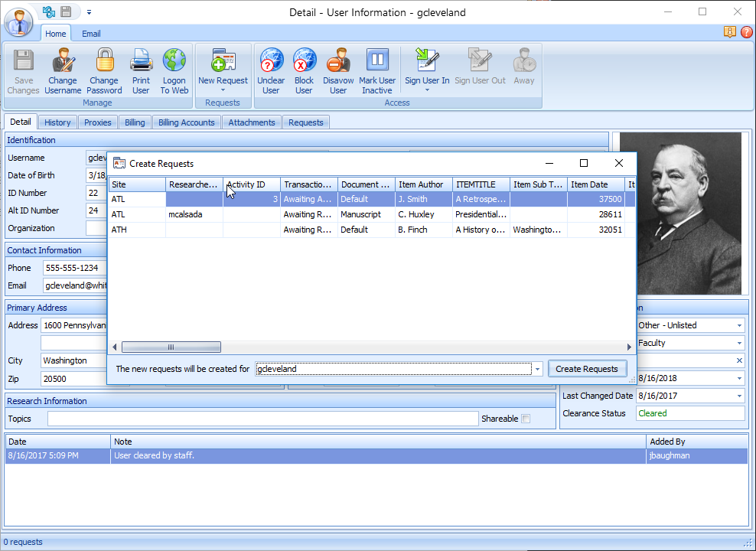Click the Create Requests button

(587, 368)
